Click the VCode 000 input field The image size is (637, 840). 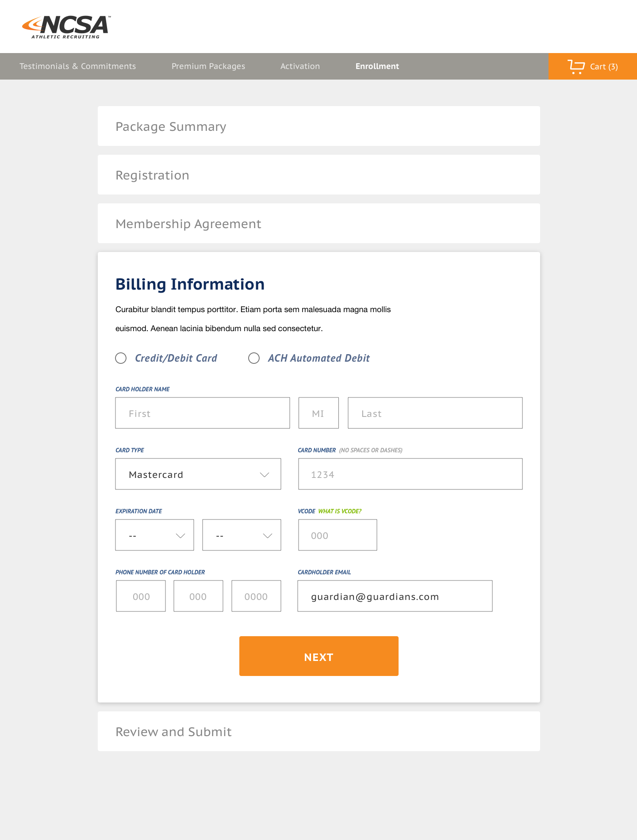pos(338,535)
